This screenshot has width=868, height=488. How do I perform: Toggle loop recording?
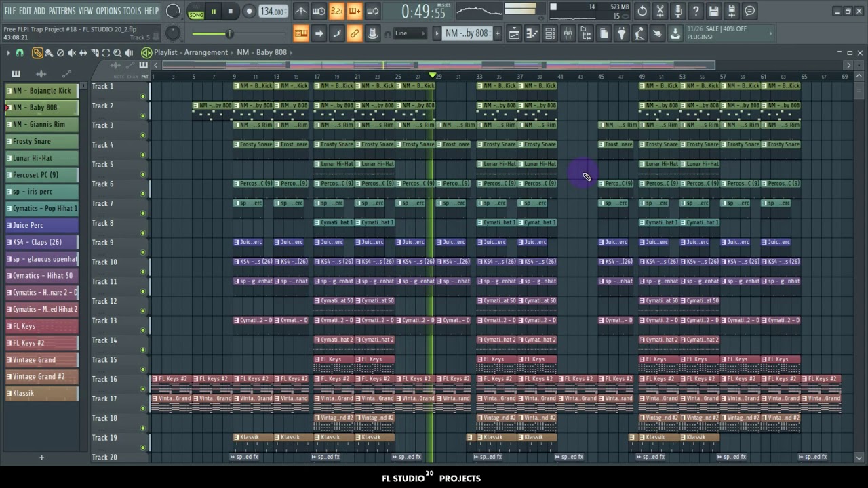[x=372, y=11]
